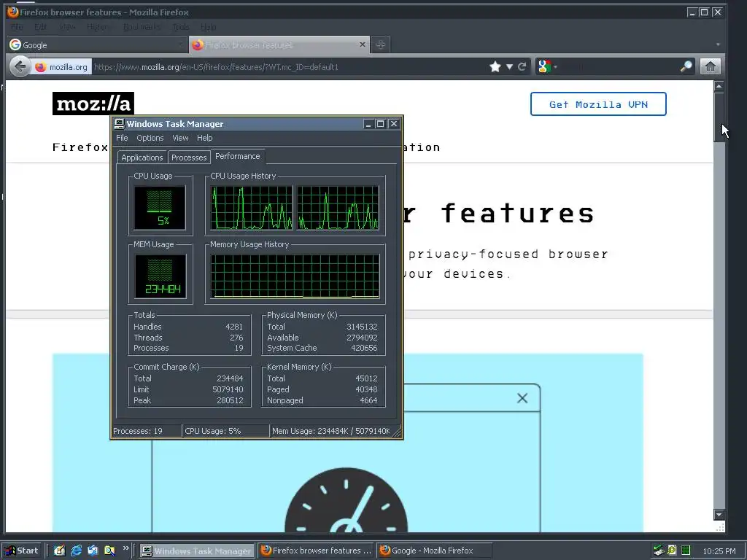This screenshot has width=747, height=560.
Task: Open list all tabs dropdown
Action: tap(718, 44)
